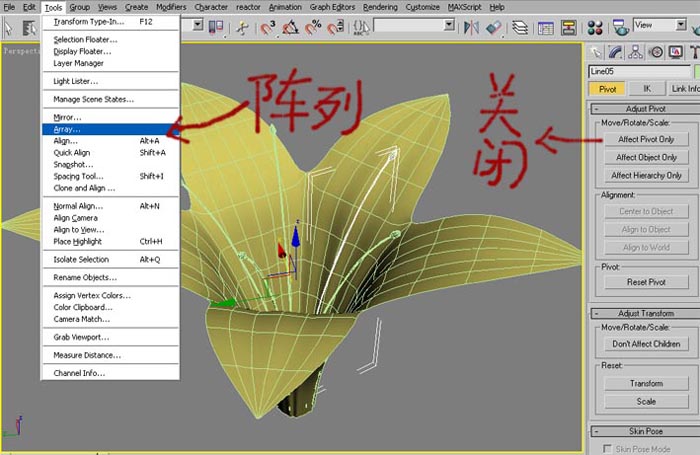Click the Mirror tool in toolbar
Viewport: 700px width, 455px height.
point(471,28)
